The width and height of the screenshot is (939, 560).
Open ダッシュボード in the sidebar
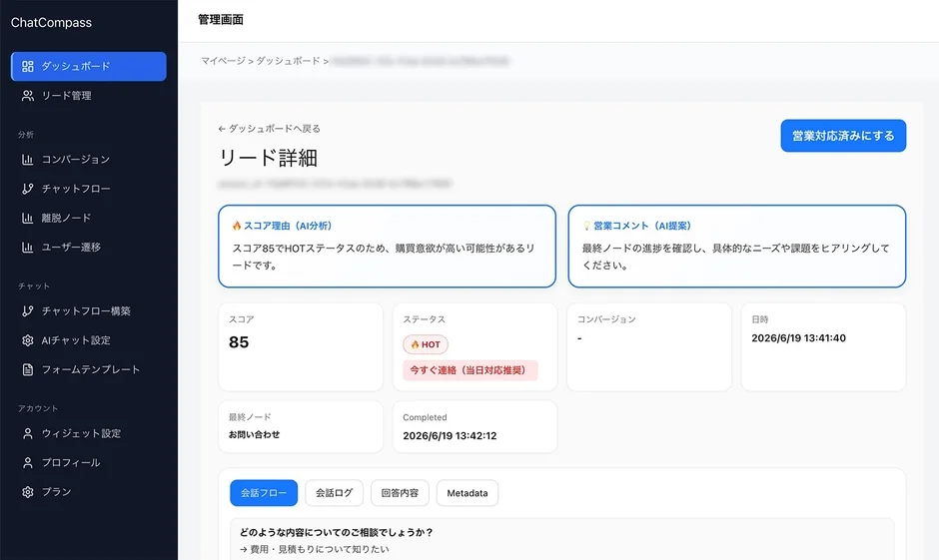(x=89, y=67)
